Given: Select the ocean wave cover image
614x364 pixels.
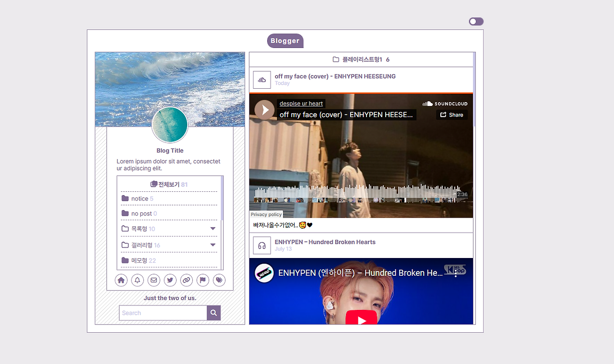Looking at the screenshot, I should pos(170,89).
